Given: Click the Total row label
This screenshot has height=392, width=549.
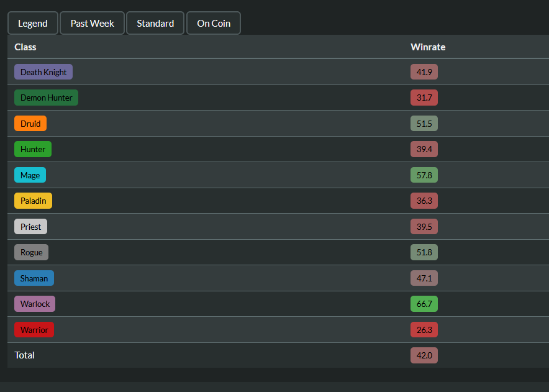Looking at the screenshot, I should (x=24, y=355).
